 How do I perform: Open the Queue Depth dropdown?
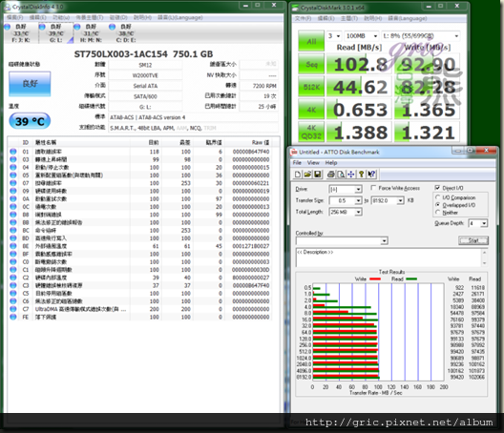tap(484, 223)
